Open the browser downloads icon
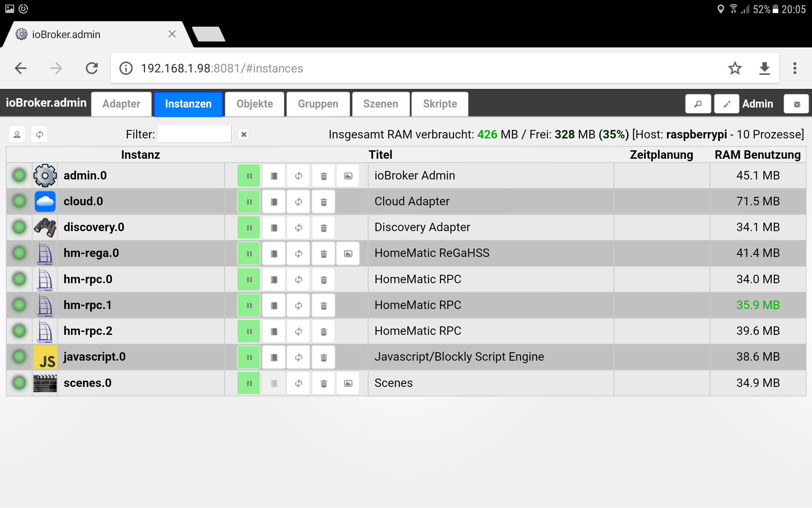Image resolution: width=812 pixels, height=508 pixels. (x=765, y=68)
